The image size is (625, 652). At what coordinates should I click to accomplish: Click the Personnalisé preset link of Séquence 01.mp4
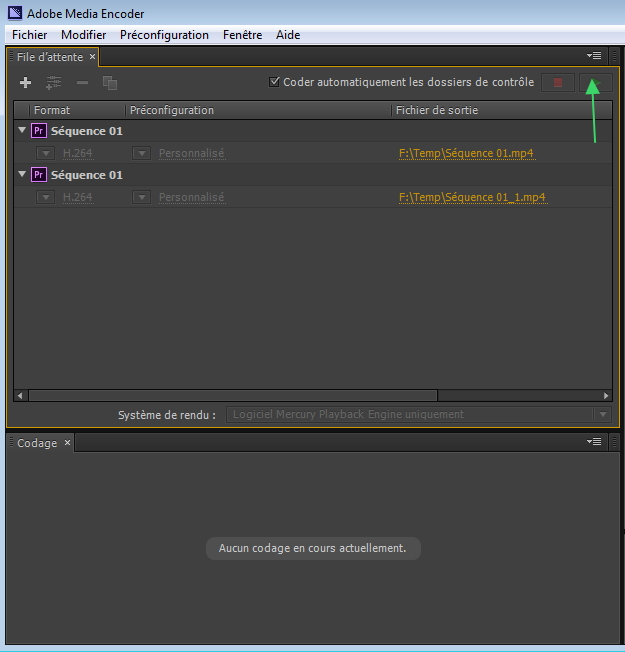tap(192, 153)
